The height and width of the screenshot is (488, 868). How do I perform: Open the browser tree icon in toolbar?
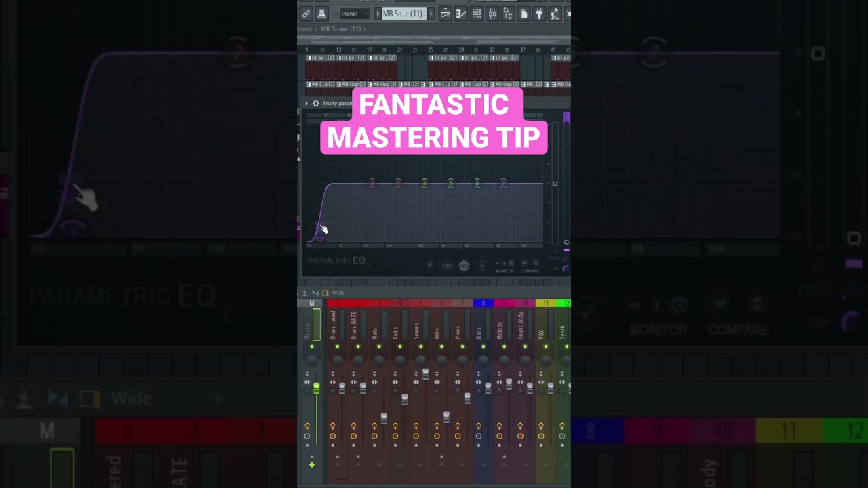[x=508, y=14]
